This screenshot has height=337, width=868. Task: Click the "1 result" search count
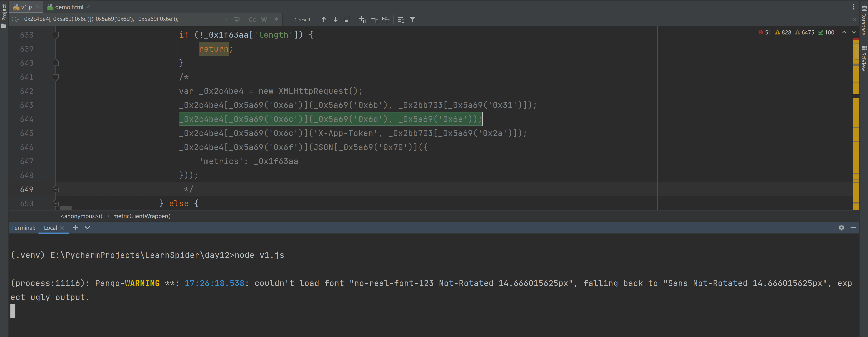click(302, 19)
